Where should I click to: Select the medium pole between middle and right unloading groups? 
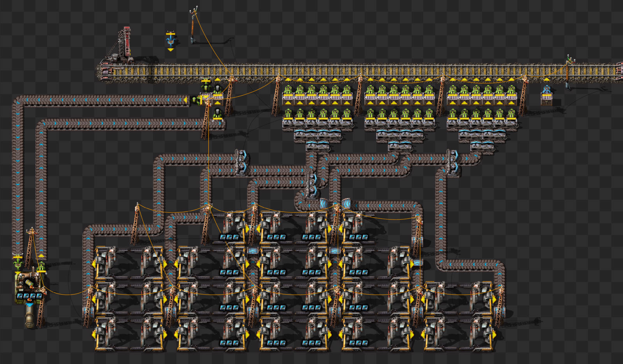441,95
